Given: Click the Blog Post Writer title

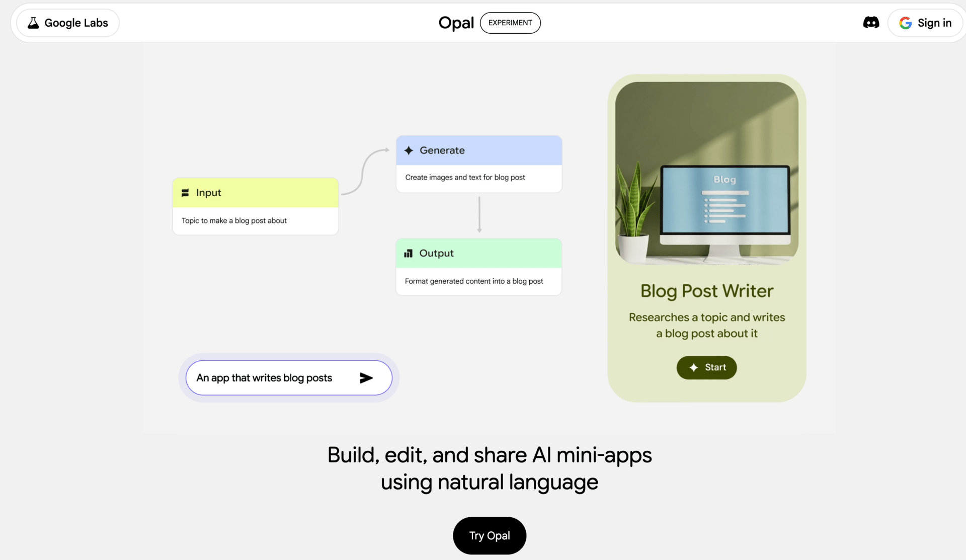Looking at the screenshot, I should 706,291.
